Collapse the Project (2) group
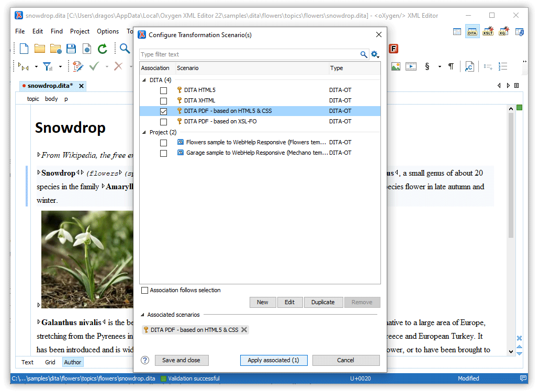This screenshot has width=539, height=392. click(x=144, y=132)
